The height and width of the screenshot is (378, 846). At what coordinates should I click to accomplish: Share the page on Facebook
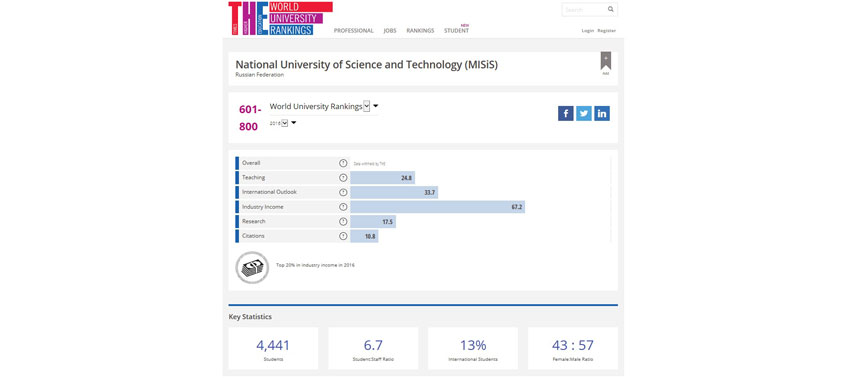point(565,113)
